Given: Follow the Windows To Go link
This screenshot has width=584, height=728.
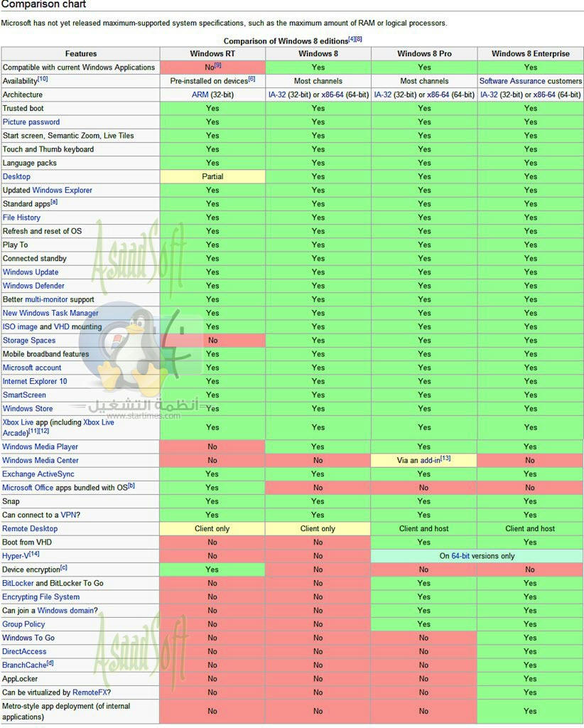Looking at the screenshot, I should [x=28, y=638].
